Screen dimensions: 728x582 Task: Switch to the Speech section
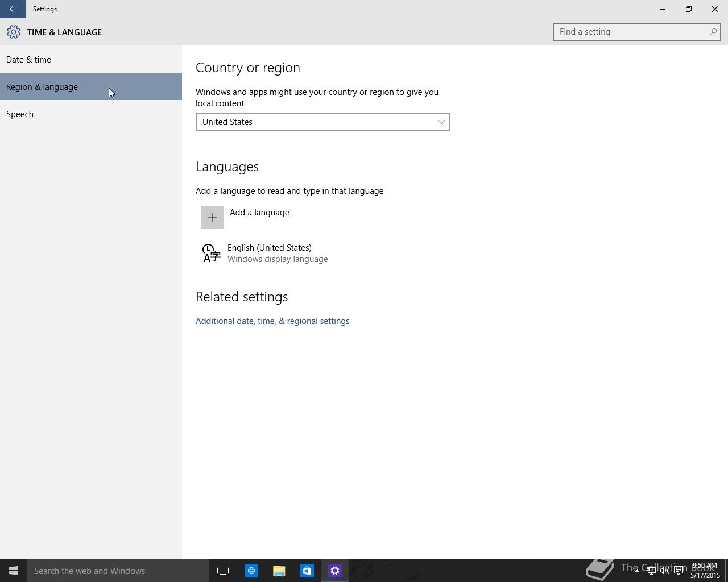(91, 114)
